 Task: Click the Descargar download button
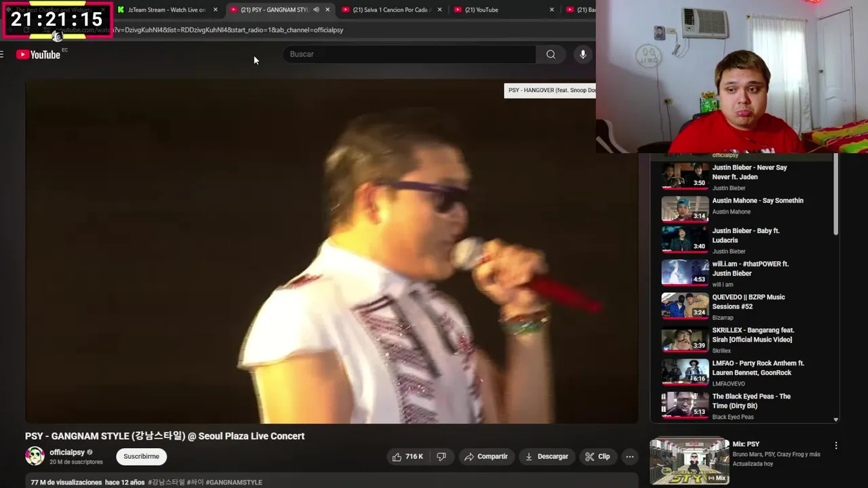click(x=547, y=457)
